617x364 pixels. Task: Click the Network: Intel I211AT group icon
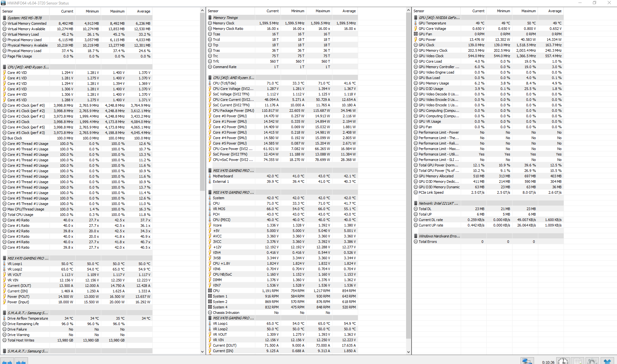pyautogui.click(x=416, y=203)
